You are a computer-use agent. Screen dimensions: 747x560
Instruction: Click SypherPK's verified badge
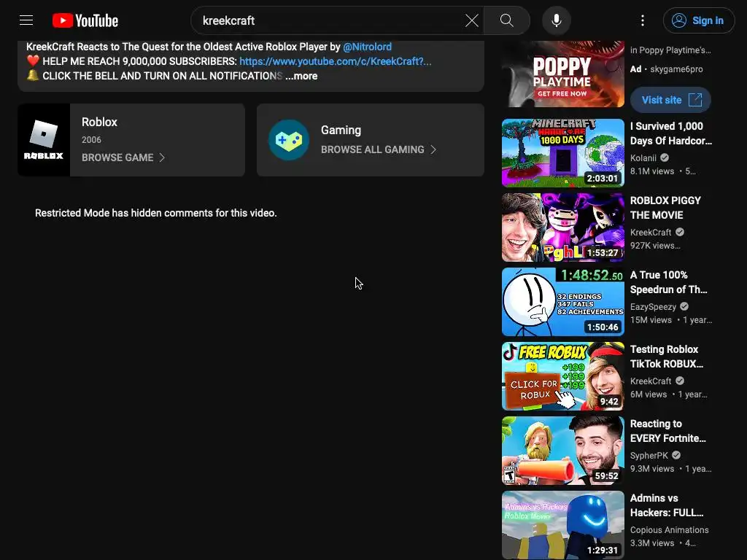[676, 455]
